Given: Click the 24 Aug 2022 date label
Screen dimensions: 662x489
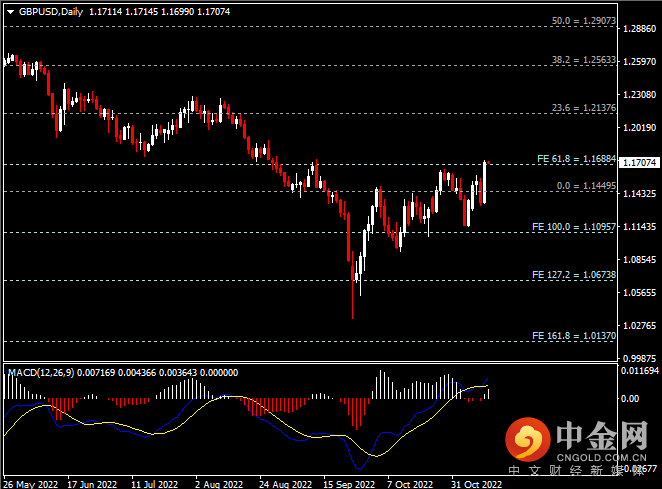Looking at the screenshot, I should pos(285,484).
